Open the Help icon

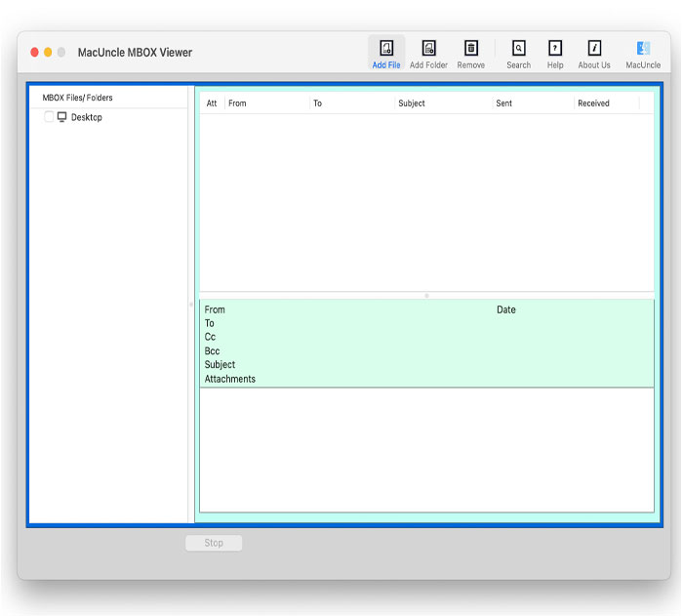pos(555,49)
